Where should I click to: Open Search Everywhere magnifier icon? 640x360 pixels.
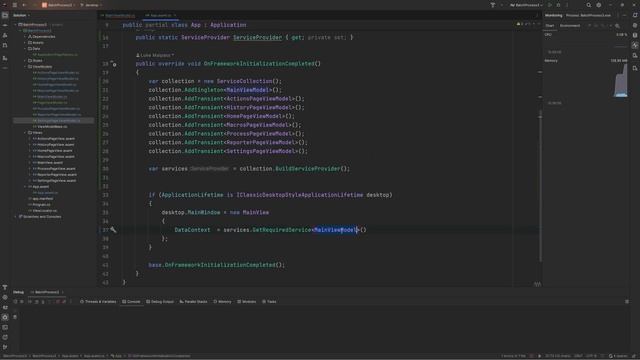pyautogui.click(x=589, y=5)
